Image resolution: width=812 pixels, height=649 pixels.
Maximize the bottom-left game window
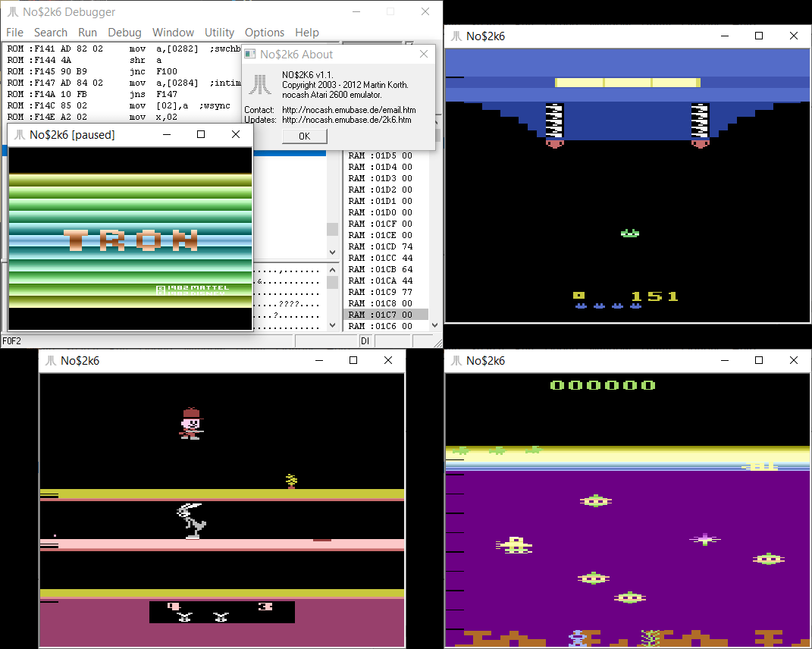353,360
